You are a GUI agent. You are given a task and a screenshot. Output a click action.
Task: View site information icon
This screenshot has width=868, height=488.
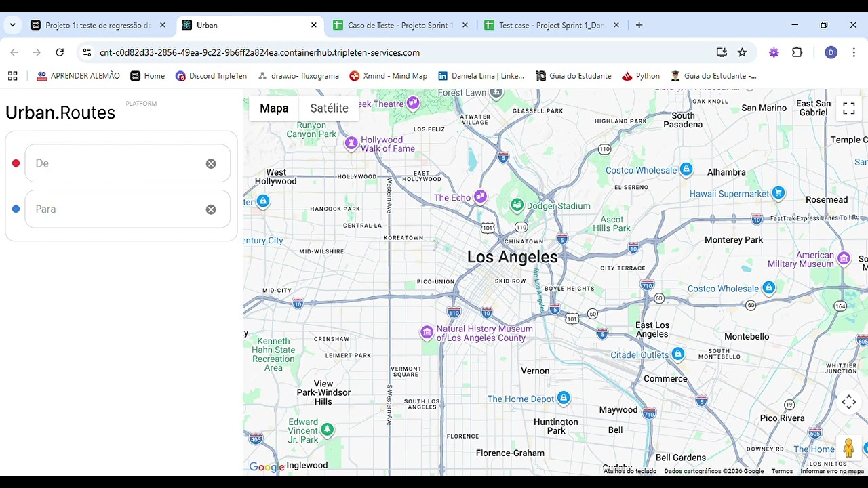[85, 52]
